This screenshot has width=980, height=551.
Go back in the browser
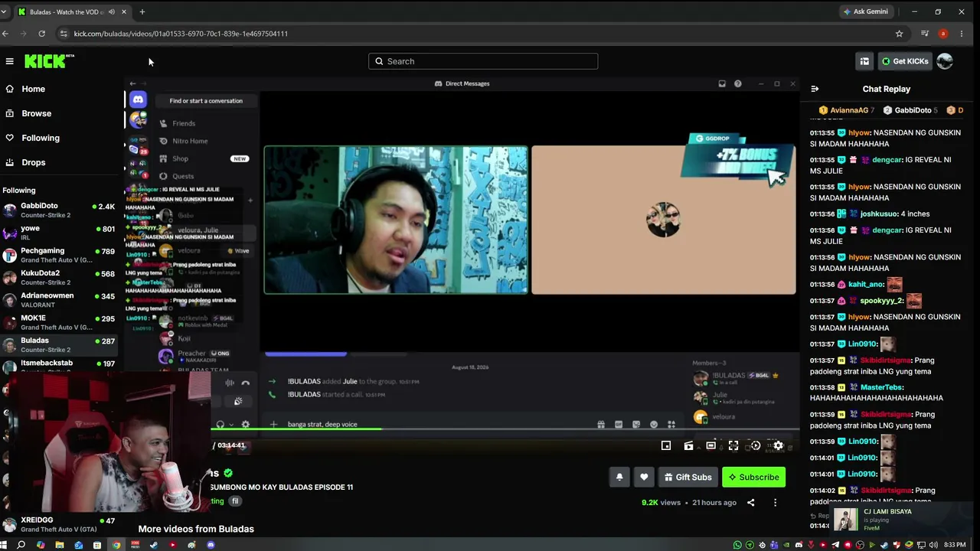pos(5,34)
